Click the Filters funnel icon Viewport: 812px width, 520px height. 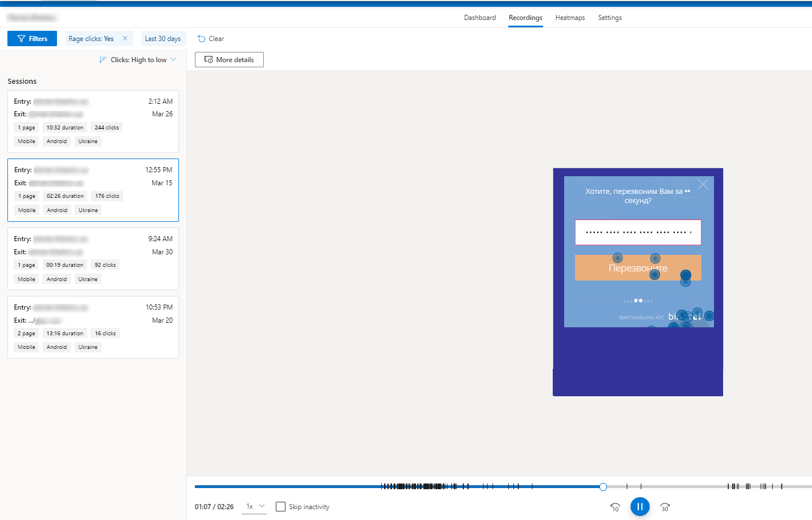click(22, 39)
